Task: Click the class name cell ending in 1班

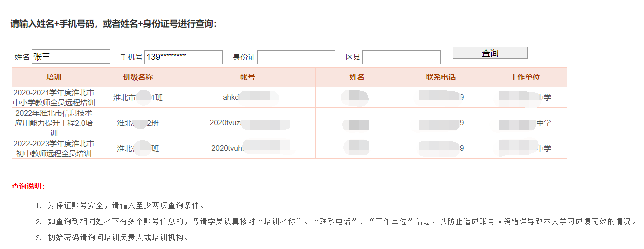Action: [138, 97]
